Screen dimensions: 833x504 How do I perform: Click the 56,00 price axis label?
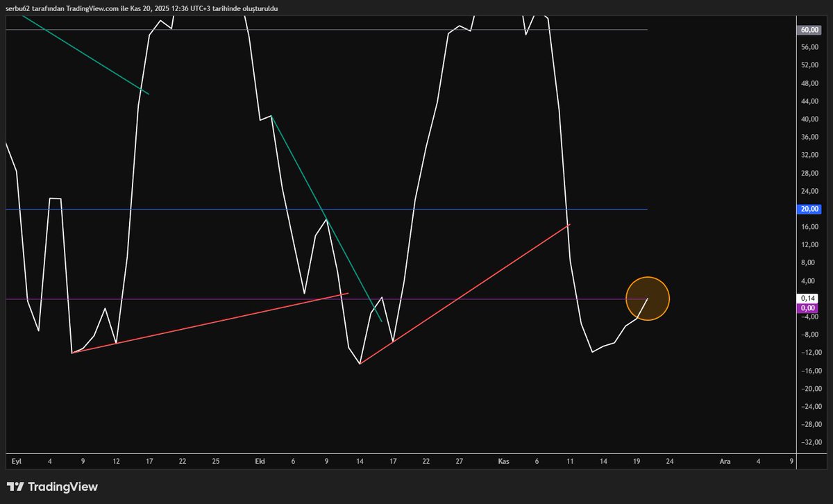(x=808, y=47)
